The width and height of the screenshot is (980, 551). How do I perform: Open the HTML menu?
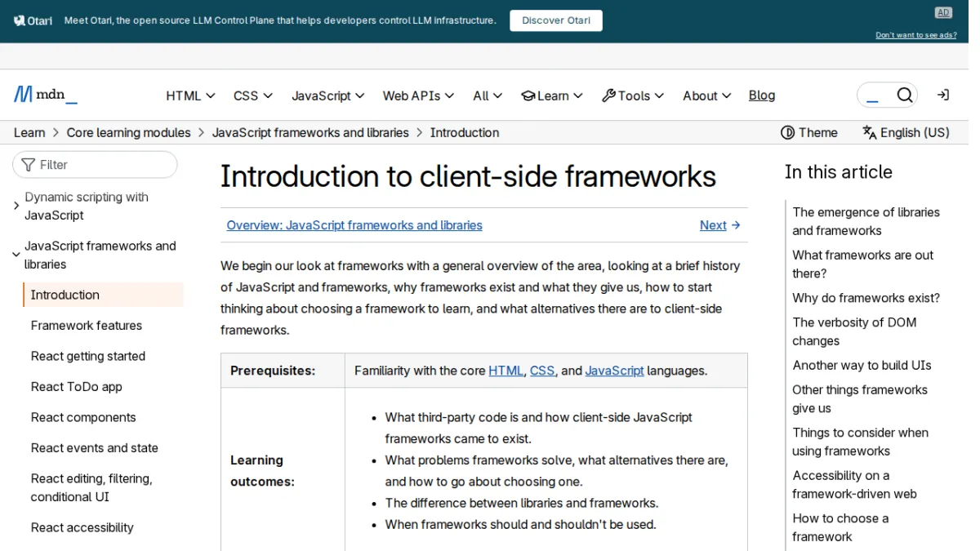point(190,96)
